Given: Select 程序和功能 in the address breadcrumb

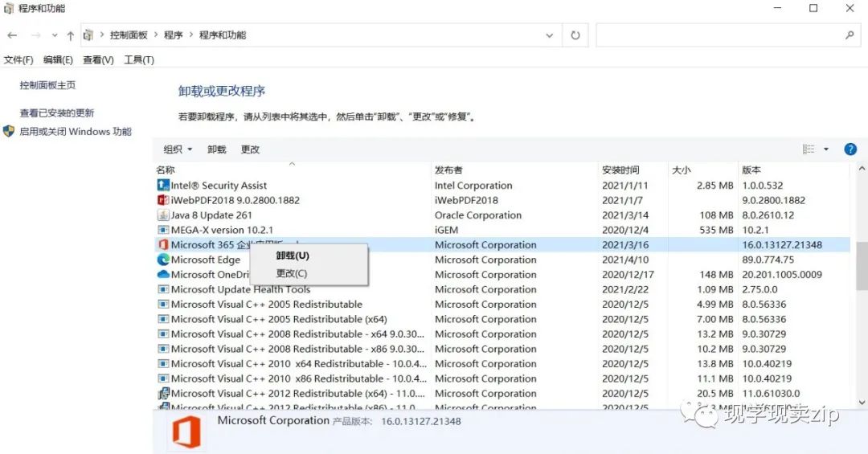Looking at the screenshot, I should 223,35.
